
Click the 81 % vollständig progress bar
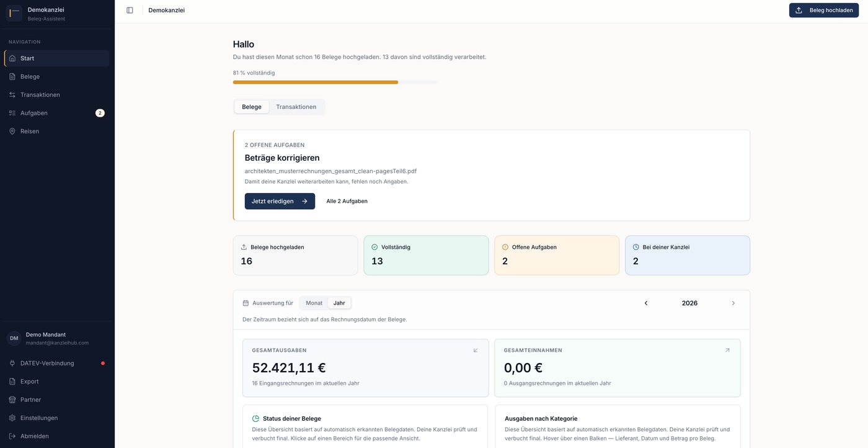coord(335,82)
